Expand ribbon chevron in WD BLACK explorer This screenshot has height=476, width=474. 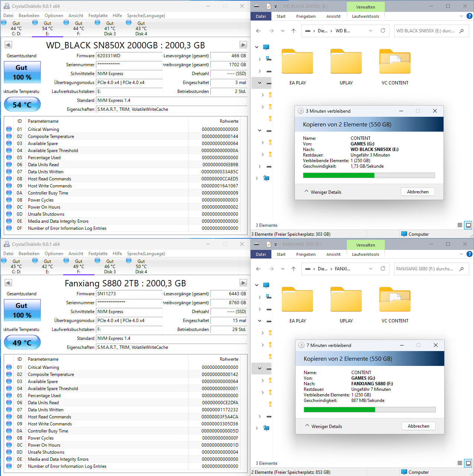pos(461,16)
